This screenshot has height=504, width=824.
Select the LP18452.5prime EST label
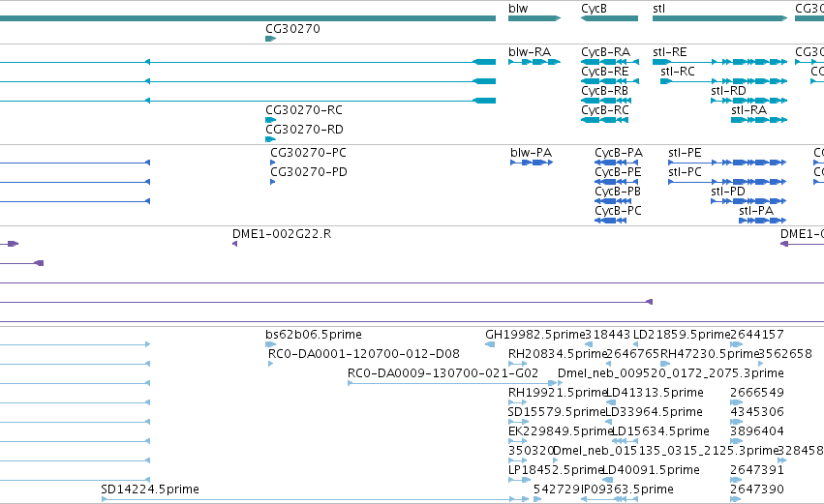coord(556,470)
